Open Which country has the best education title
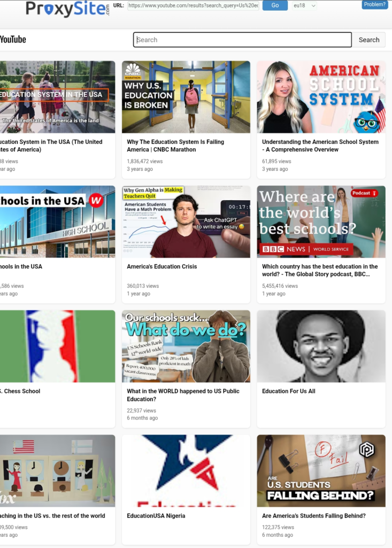Screen dimensions: 392x548 click(x=320, y=270)
